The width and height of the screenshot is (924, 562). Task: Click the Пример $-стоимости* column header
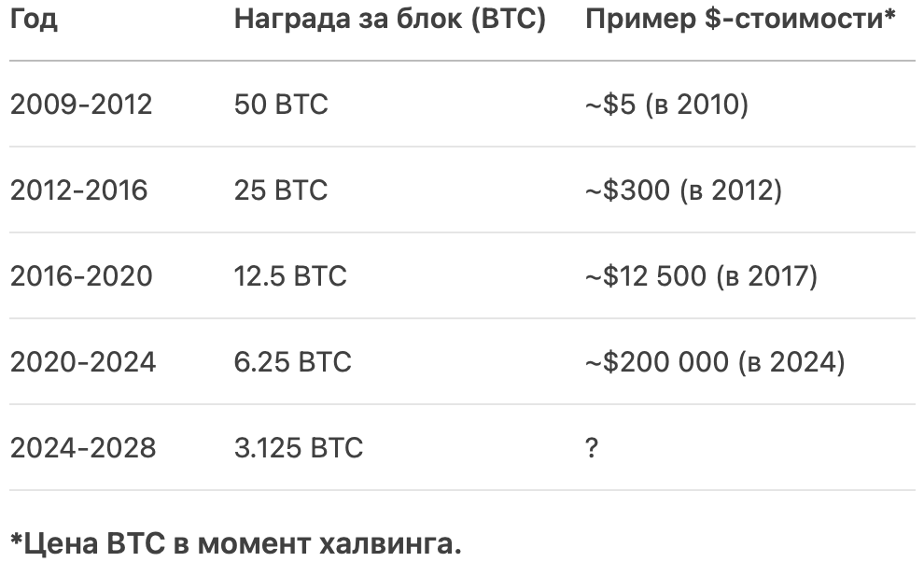[x=740, y=19]
